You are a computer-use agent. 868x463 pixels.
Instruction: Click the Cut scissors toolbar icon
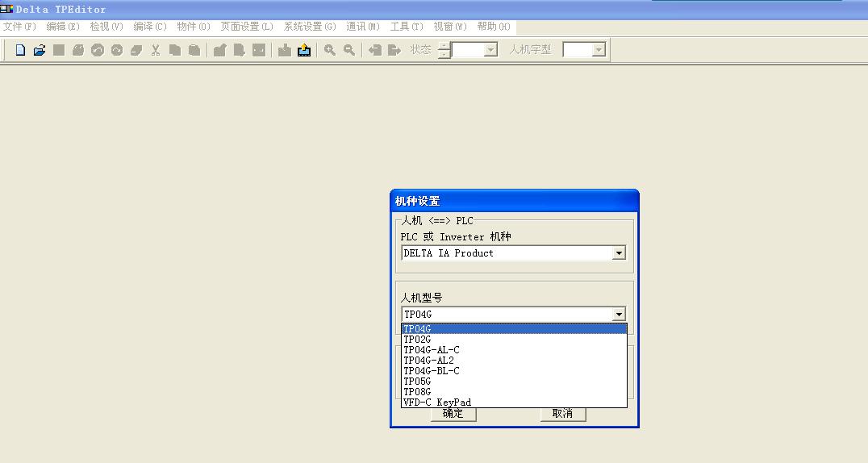(156, 50)
